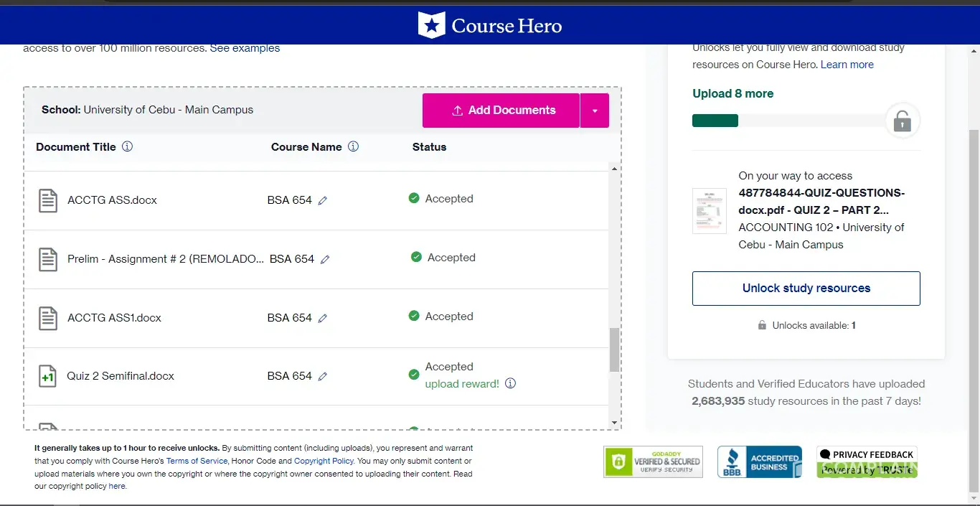The image size is (980, 506).
Task: Click the Add Documents button
Action: 501,111
